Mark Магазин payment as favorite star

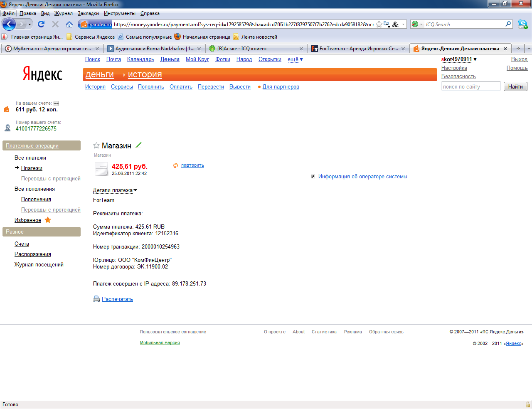(x=96, y=145)
